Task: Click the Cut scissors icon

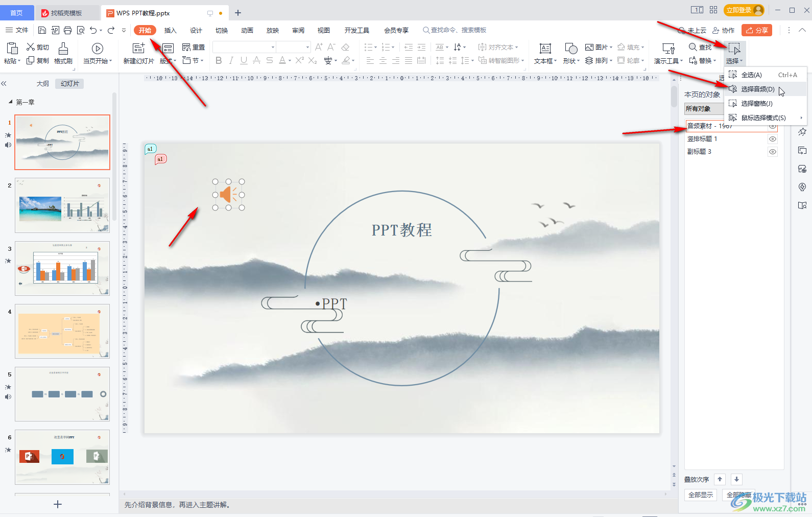Action: coord(31,47)
